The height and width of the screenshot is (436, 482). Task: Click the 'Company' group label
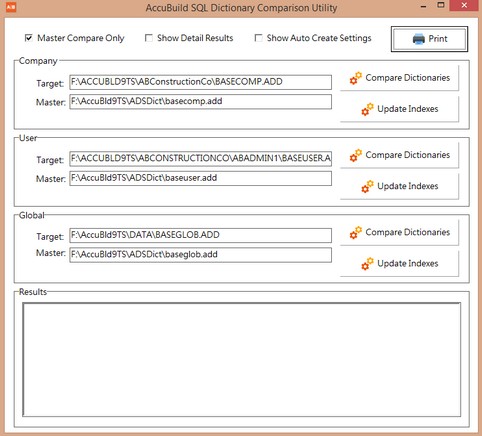point(38,61)
